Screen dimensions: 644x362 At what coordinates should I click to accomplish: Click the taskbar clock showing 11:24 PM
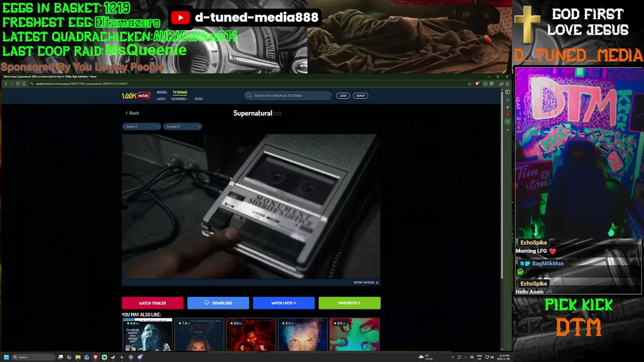point(503,357)
